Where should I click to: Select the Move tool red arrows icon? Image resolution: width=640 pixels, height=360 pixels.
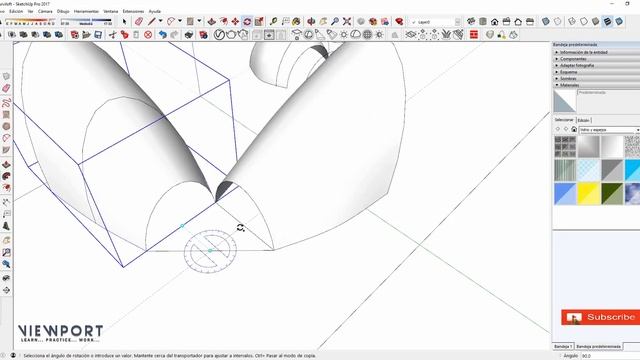(236, 22)
